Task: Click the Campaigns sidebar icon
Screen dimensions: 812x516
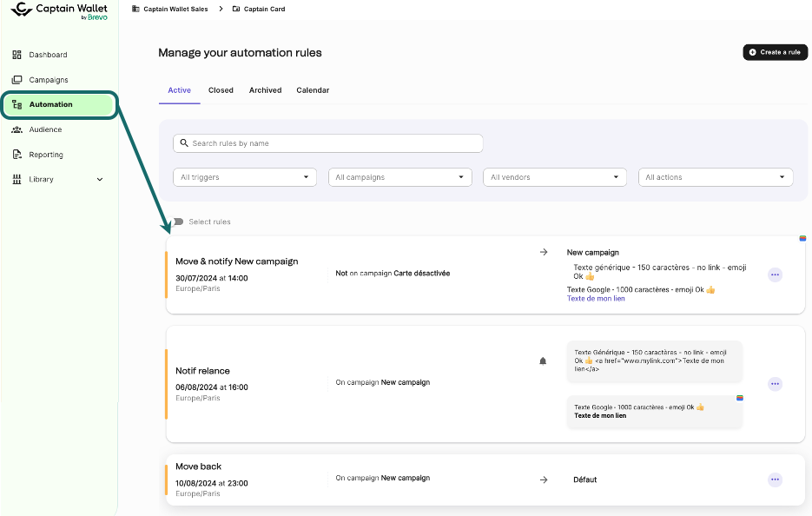Action: pyautogui.click(x=17, y=80)
